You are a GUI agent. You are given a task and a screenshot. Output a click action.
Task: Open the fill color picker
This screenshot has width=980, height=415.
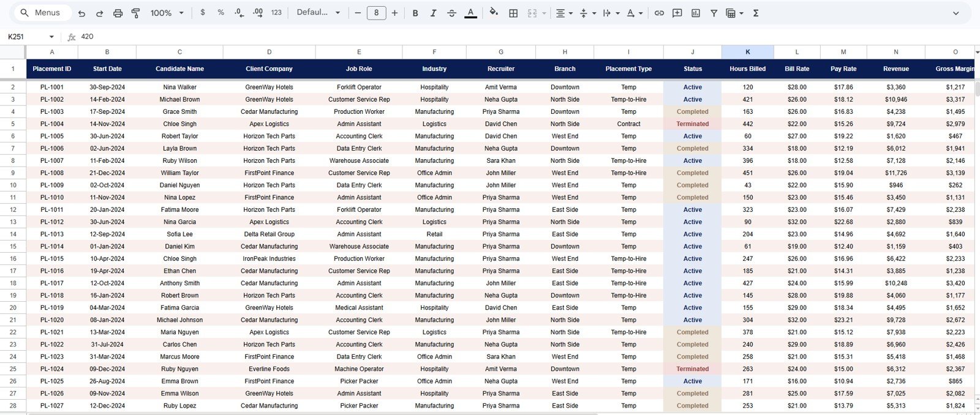(494, 13)
